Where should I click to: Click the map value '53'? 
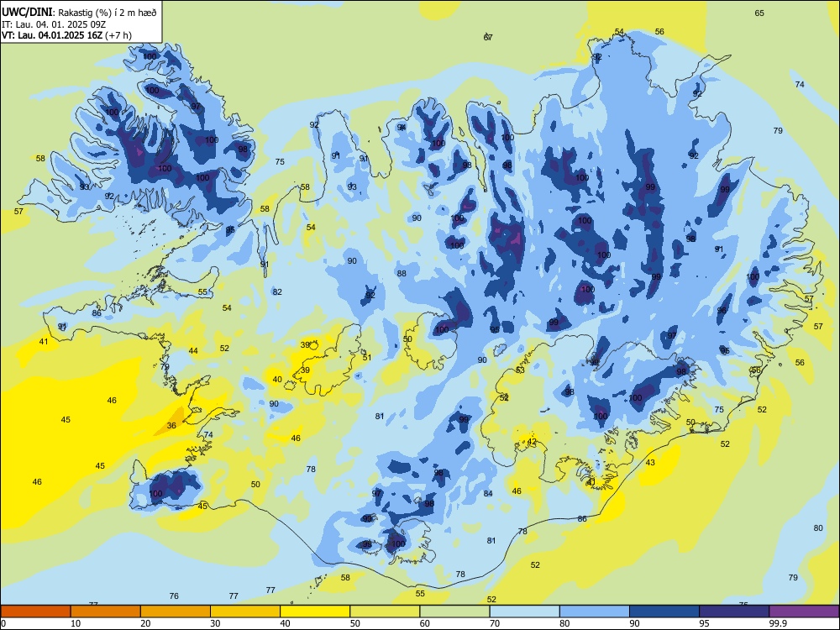(520, 370)
